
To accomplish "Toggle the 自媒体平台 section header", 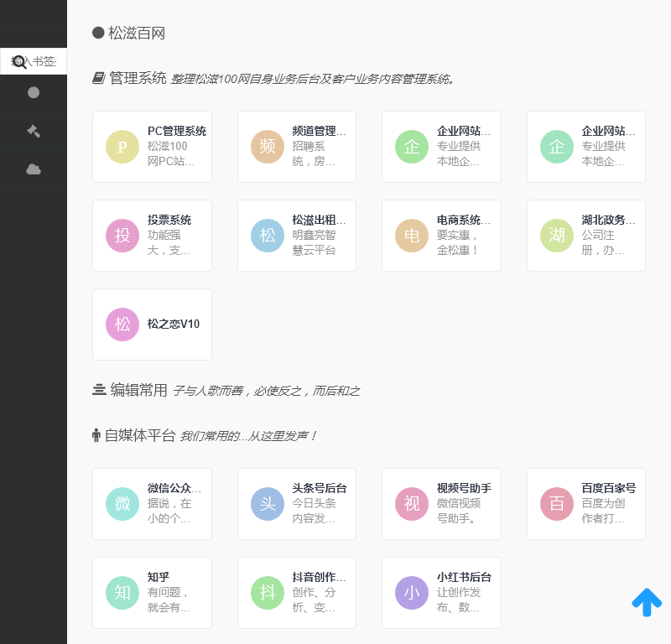I will tap(139, 435).
